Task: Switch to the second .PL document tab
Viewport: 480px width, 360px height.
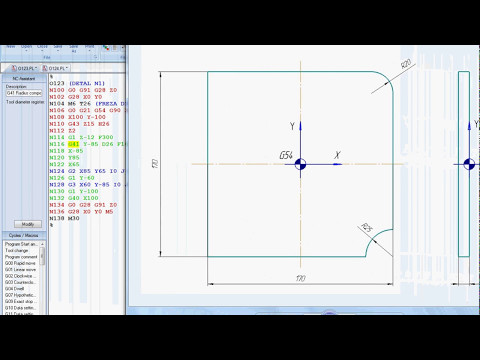Action: [x=55, y=68]
